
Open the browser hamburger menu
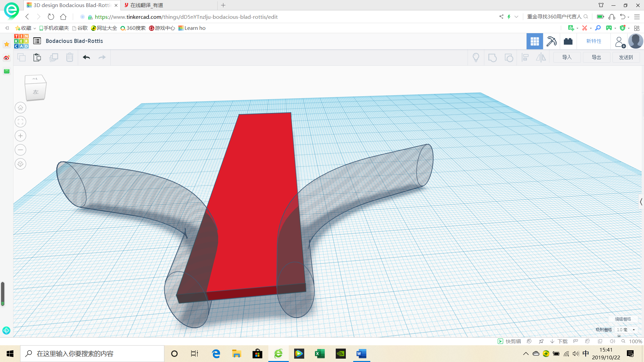(x=637, y=17)
